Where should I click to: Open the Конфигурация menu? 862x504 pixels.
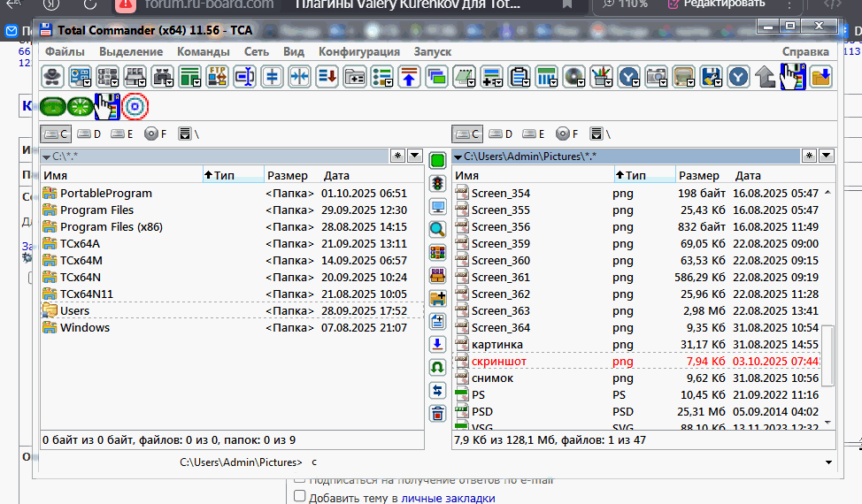[x=358, y=51]
